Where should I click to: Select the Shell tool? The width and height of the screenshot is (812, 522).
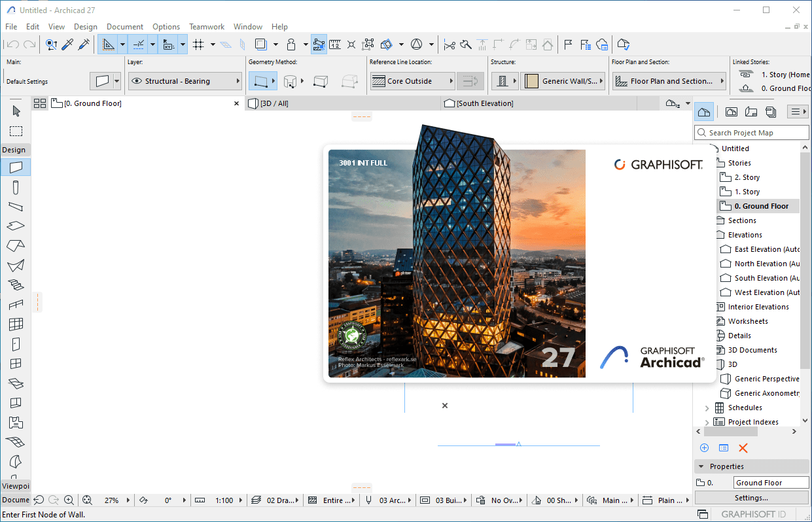16,266
